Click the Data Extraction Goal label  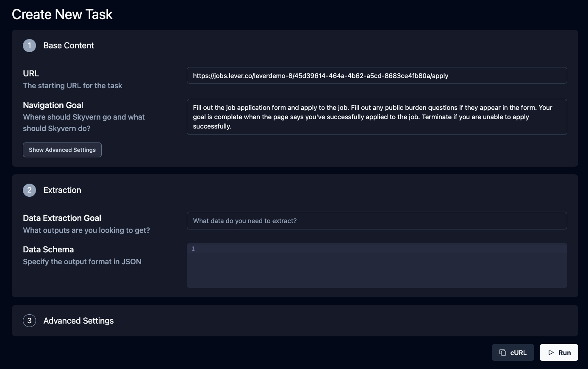click(62, 218)
